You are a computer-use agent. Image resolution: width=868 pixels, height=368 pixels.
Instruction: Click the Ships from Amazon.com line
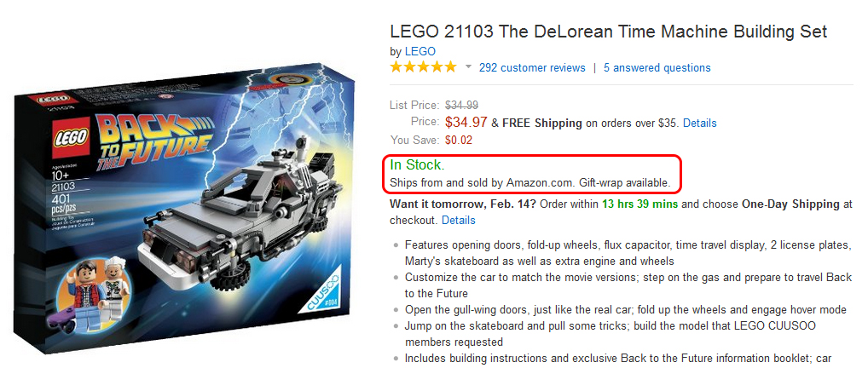(x=529, y=183)
